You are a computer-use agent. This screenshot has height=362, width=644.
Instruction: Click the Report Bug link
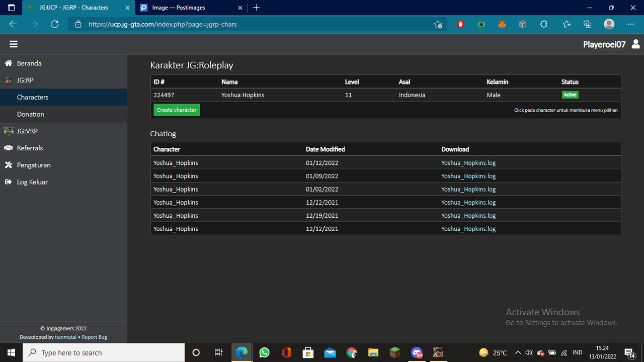click(x=95, y=337)
